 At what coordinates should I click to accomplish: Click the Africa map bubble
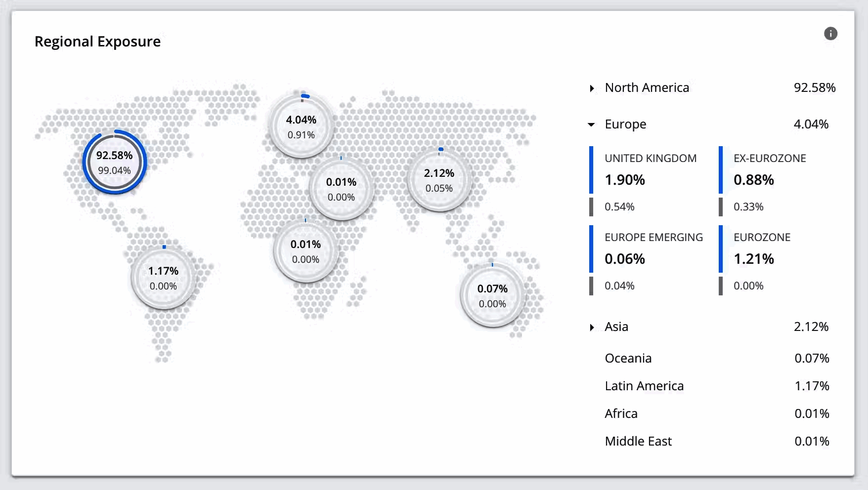(x=305, y=251)
